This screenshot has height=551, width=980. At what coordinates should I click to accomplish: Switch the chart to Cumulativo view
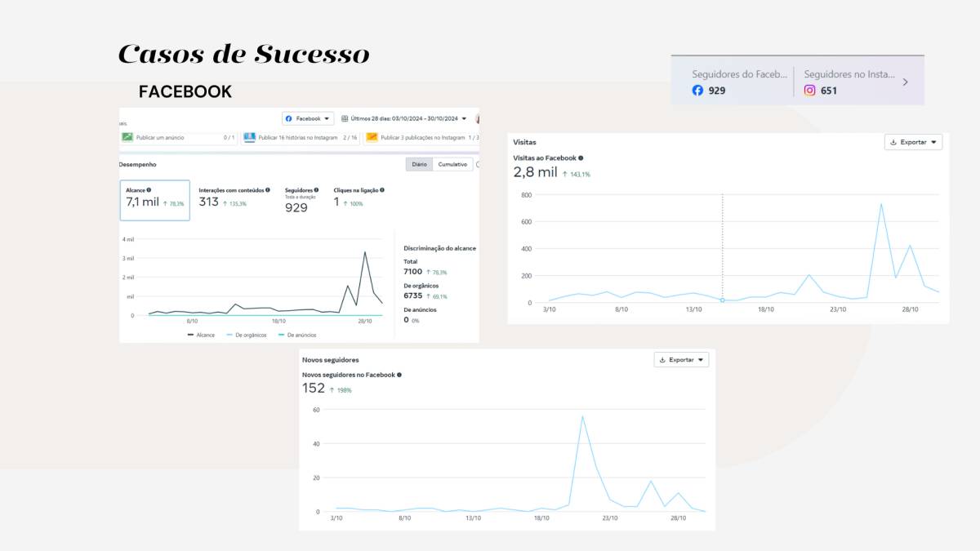pos(452,164)
